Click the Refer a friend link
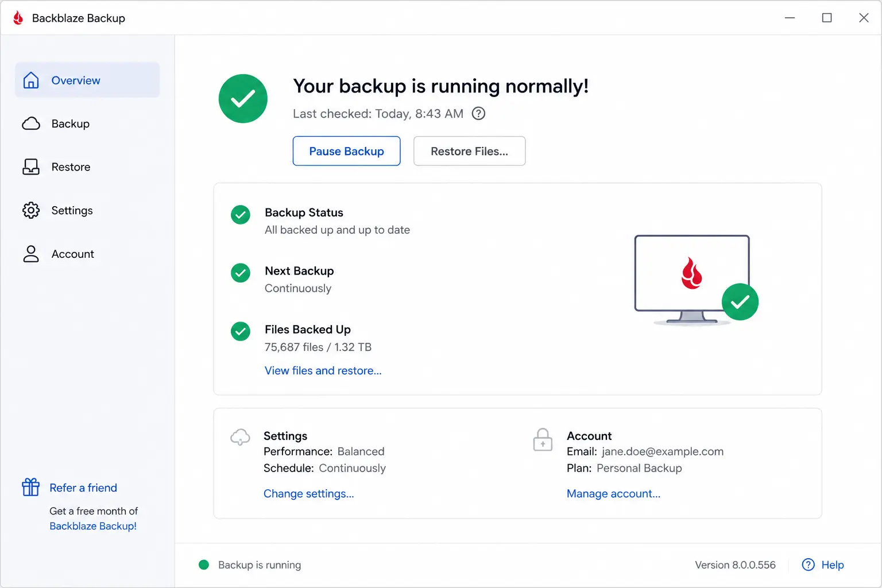This screenshot has height=588, width=882. (x=83, y=488)
